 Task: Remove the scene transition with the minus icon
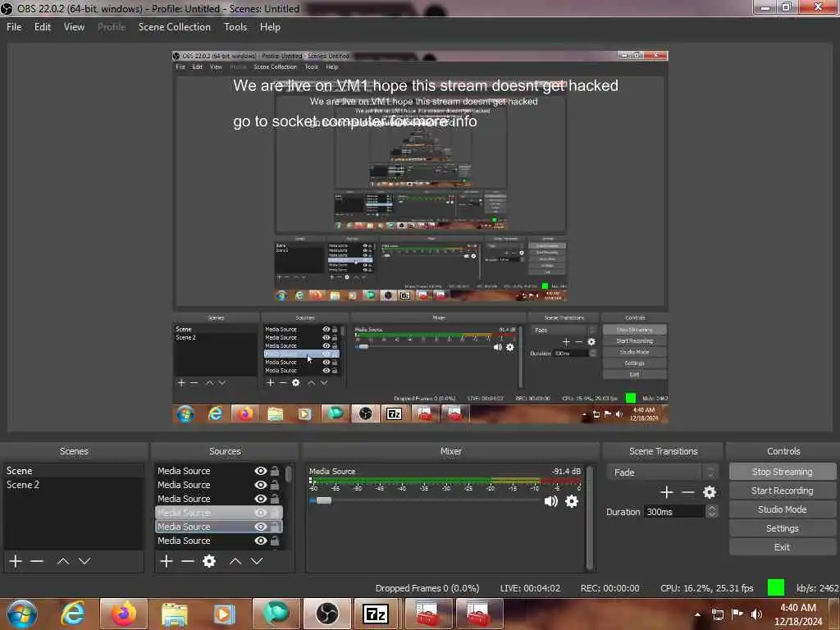point(688,492)
